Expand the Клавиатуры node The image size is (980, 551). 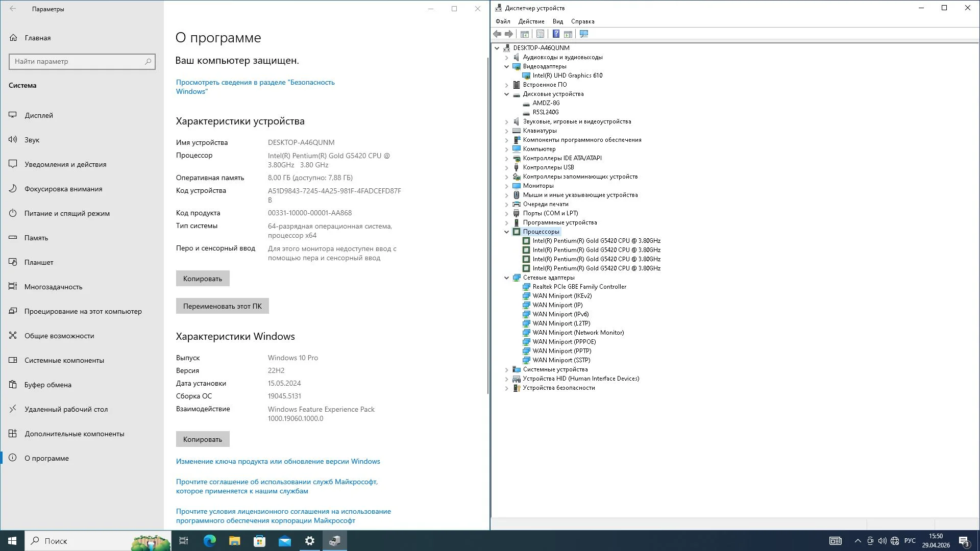point(507,131)
